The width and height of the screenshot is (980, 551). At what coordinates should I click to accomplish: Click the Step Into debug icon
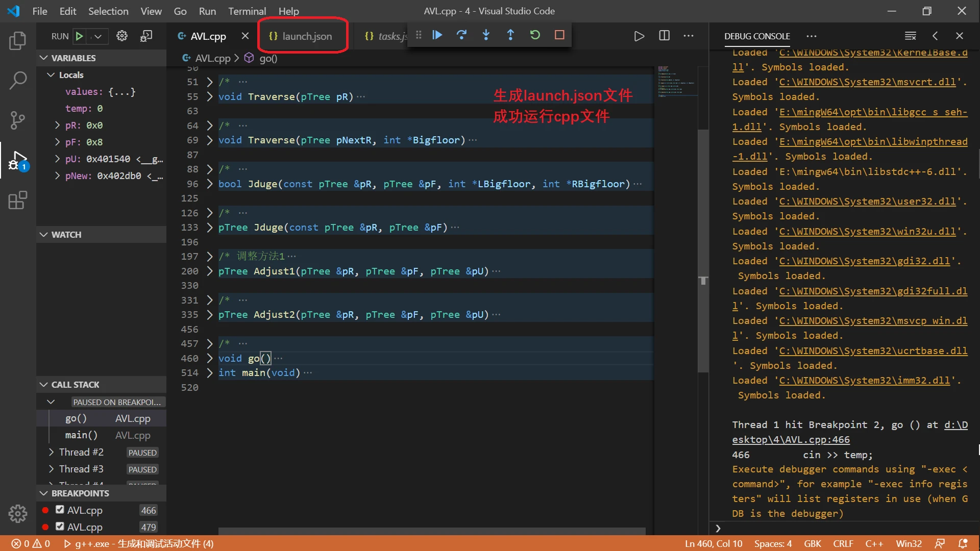[486, 35]
